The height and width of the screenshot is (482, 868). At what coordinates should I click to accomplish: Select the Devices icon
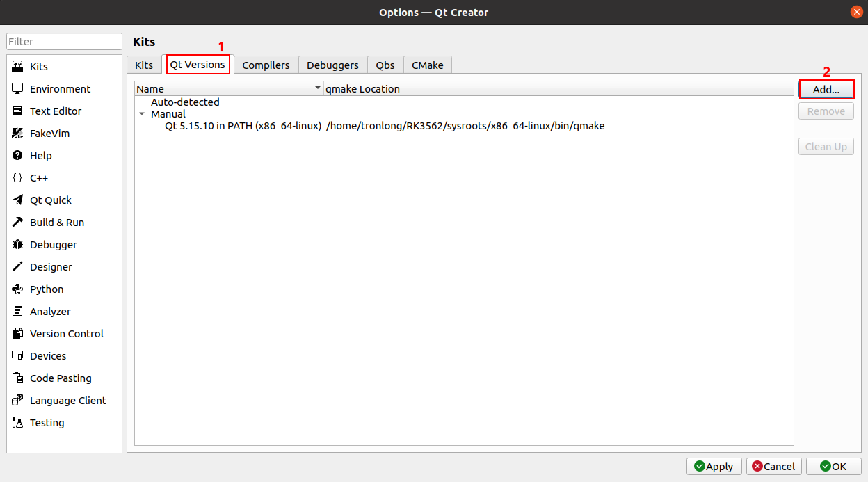tap(17, 356)
